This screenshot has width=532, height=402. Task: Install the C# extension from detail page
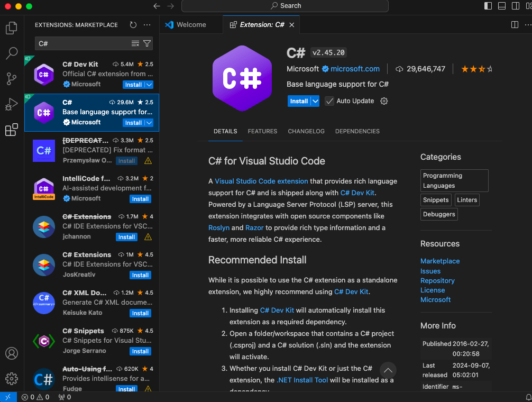[x=299, y=101]
